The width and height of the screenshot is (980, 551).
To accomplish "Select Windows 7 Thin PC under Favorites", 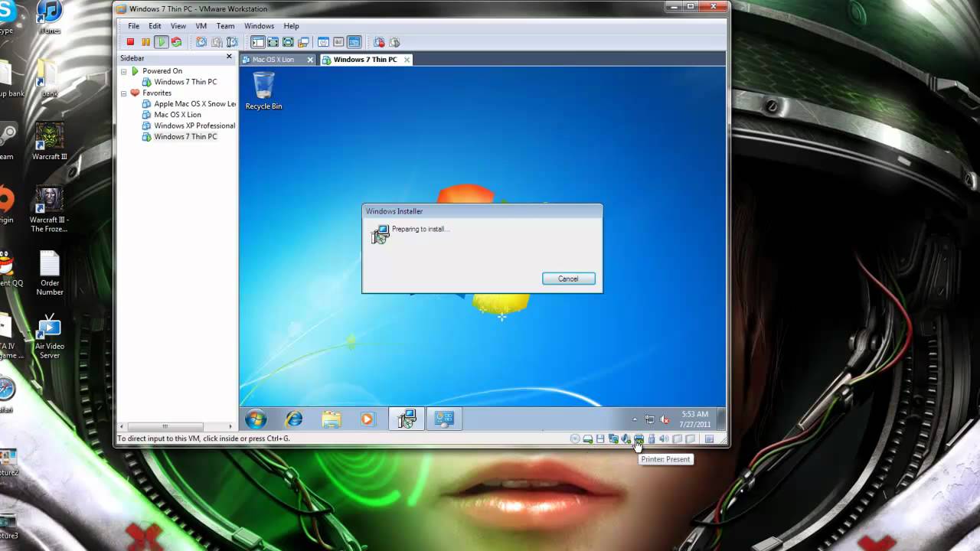I will (185, 136).
